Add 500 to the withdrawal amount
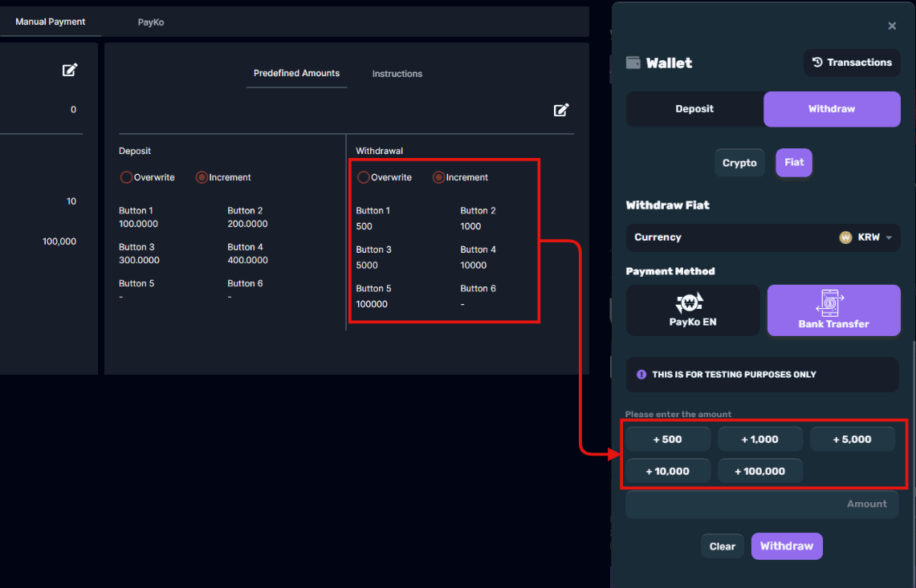This screenshot has width=916, height=588. [668, 439]
